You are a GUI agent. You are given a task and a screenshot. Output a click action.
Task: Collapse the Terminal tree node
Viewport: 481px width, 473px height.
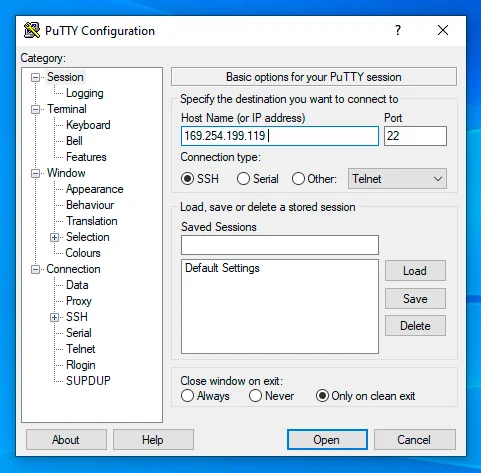coord(35,109)
